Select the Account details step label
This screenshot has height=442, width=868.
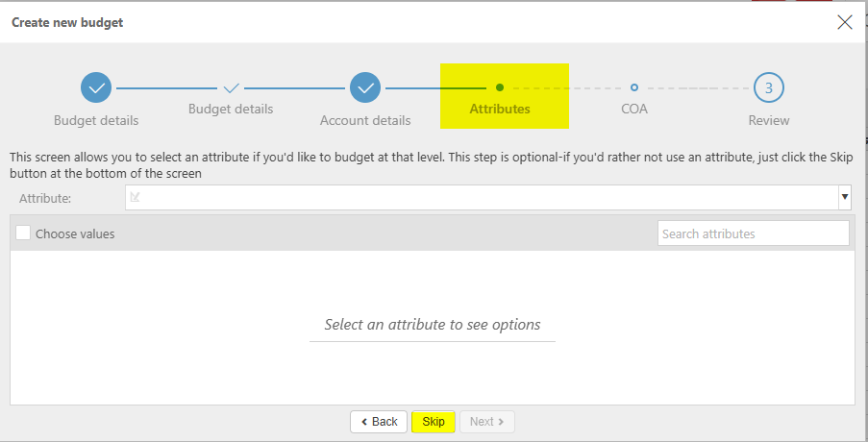(x=365, y=121)
